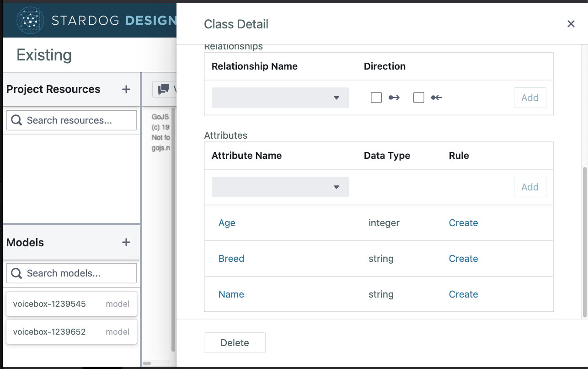The height and width of the screenshot is (369, 588).
Task: Open the Attribute Name dropdown
Action: coord(280,187)
